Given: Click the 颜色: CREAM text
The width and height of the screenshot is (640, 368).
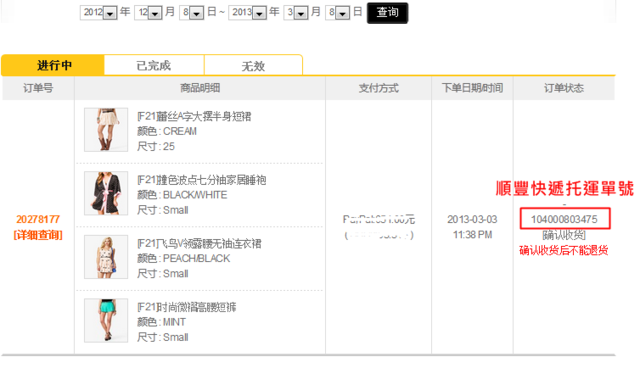Looking at the screenshot, I should (x=167, y=131).
